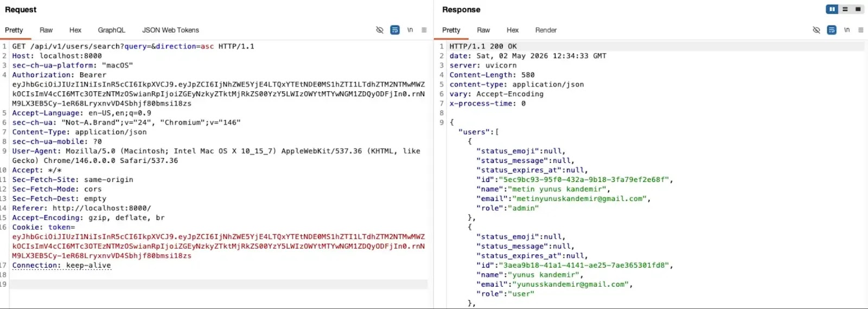Click the 'Authorization: Bearer' header line
The height and width of the screenshot is (309, 868).
click(x=59, y=75)
